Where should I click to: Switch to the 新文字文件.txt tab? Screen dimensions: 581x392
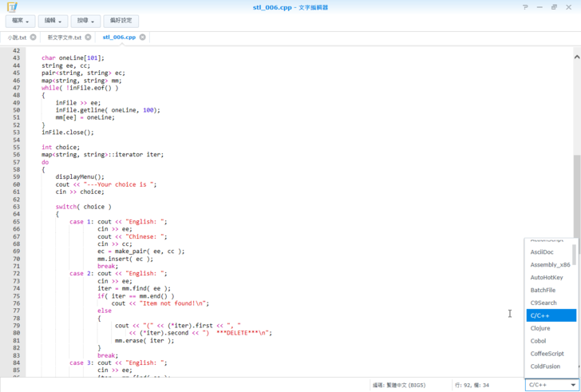tap(64, 37)
